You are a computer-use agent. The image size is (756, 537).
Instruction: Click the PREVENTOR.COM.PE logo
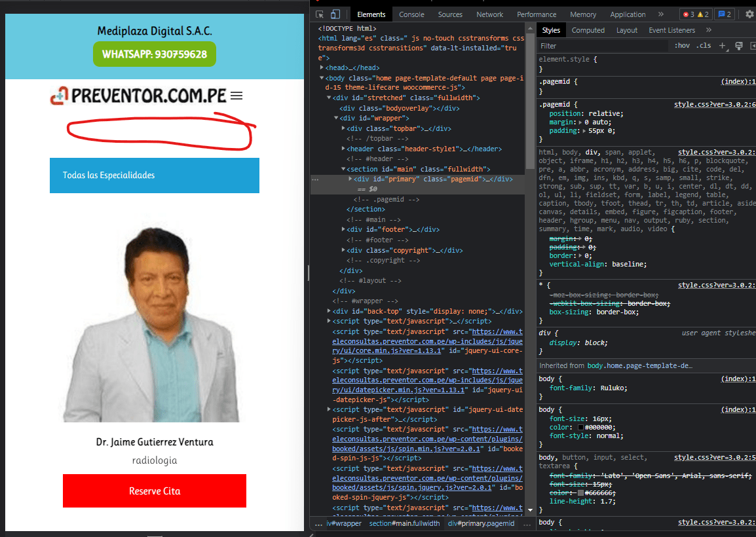click(x=138, y=96)
